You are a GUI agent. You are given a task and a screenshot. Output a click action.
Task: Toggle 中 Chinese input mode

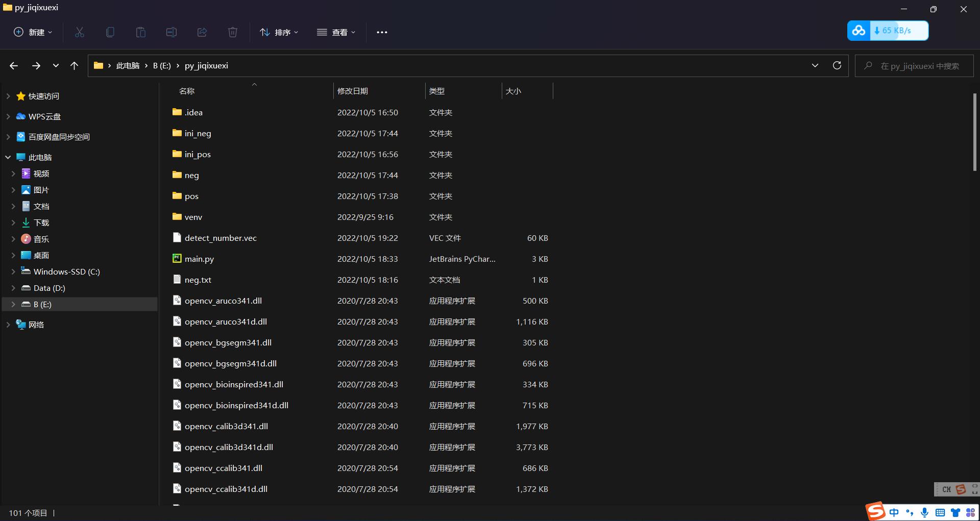(x=894, y=512)
